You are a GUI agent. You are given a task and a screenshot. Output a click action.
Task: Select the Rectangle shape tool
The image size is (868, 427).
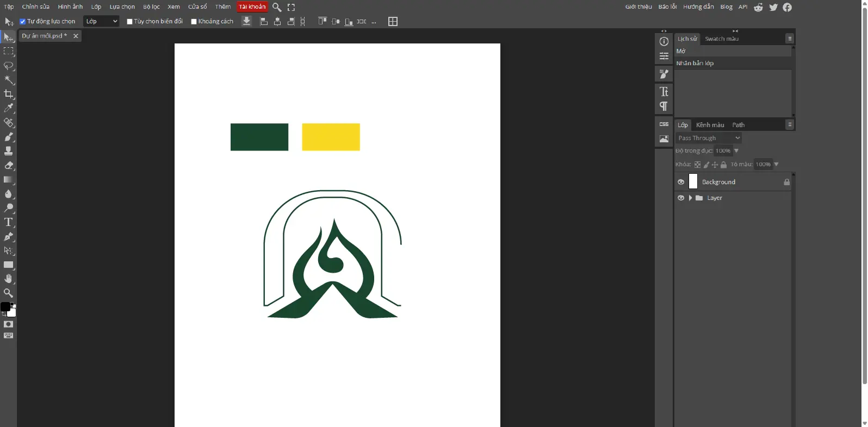[x=8, y=265]
